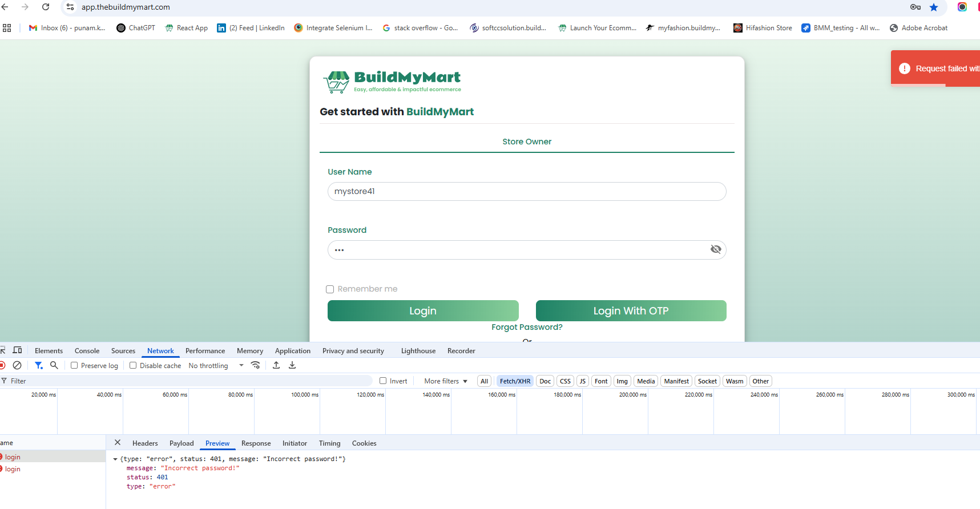This screenshot has width=980, height=509.
Task: Open the Adobe Acrobat bookmark
Action: (x=918, y=27)
